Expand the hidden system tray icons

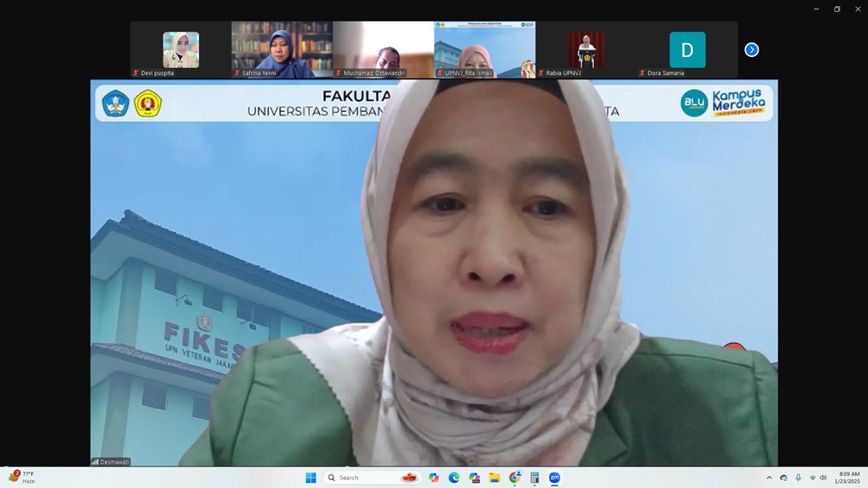769,478
